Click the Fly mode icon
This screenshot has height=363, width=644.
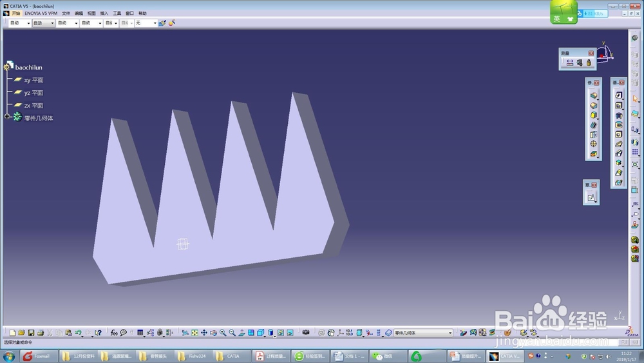click(185, 333)
